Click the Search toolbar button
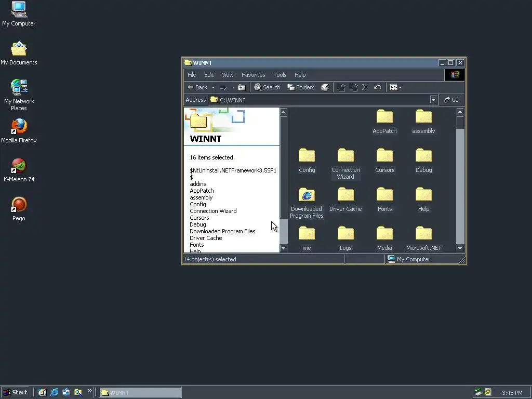The image size is (532, 399). pos(268,87)
